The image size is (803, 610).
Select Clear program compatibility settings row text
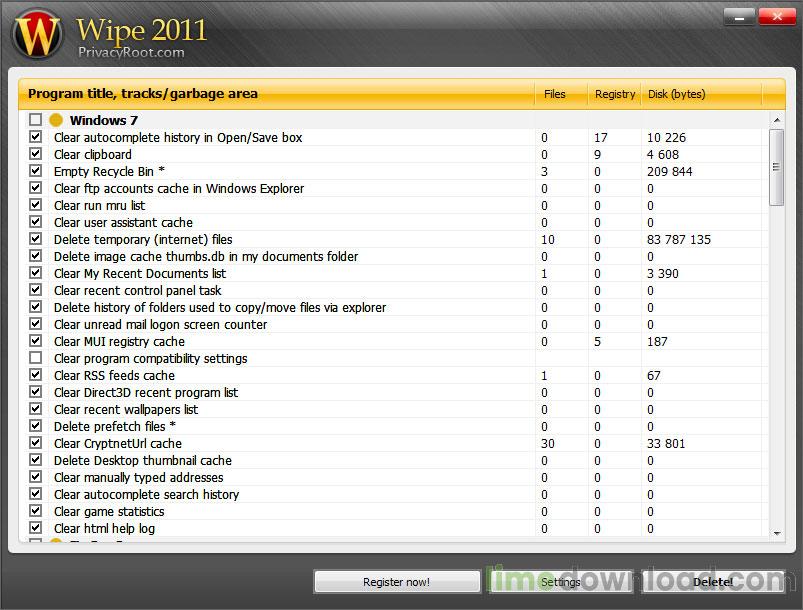[151, 359]
